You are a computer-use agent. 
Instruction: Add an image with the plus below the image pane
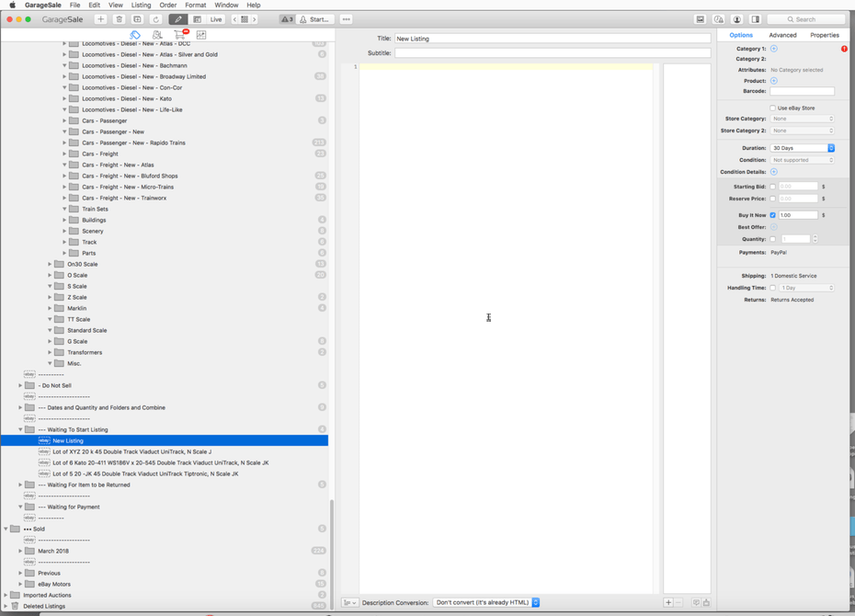click(x=668, y=602)
